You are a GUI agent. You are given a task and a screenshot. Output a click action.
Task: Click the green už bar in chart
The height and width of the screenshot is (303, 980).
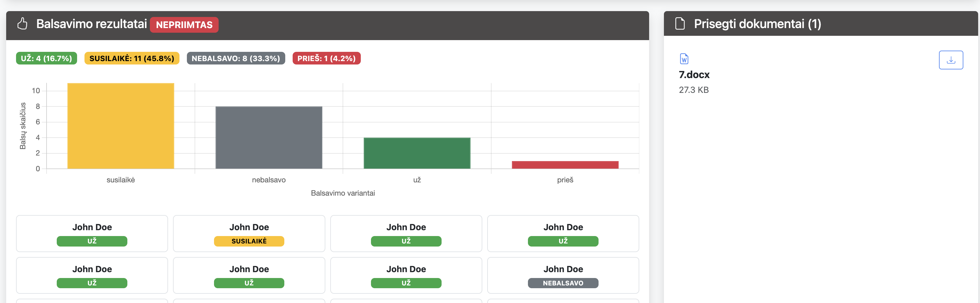(417, 153)
